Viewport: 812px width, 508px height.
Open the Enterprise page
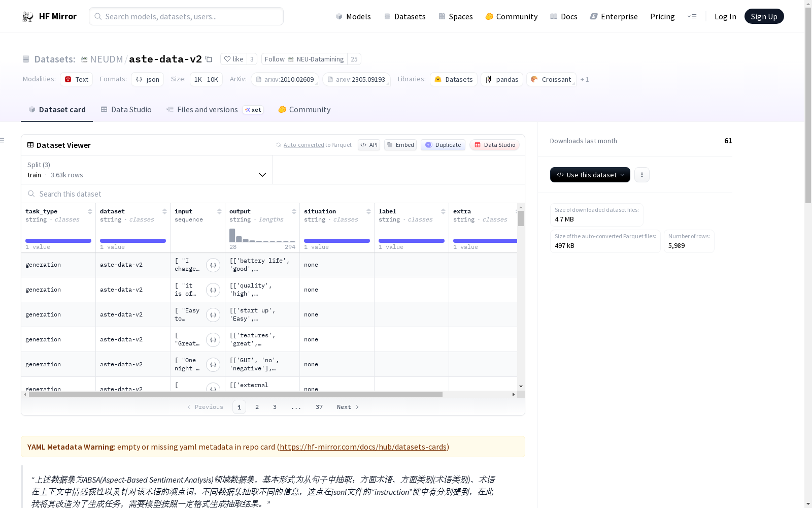click(x=614, y=16)
